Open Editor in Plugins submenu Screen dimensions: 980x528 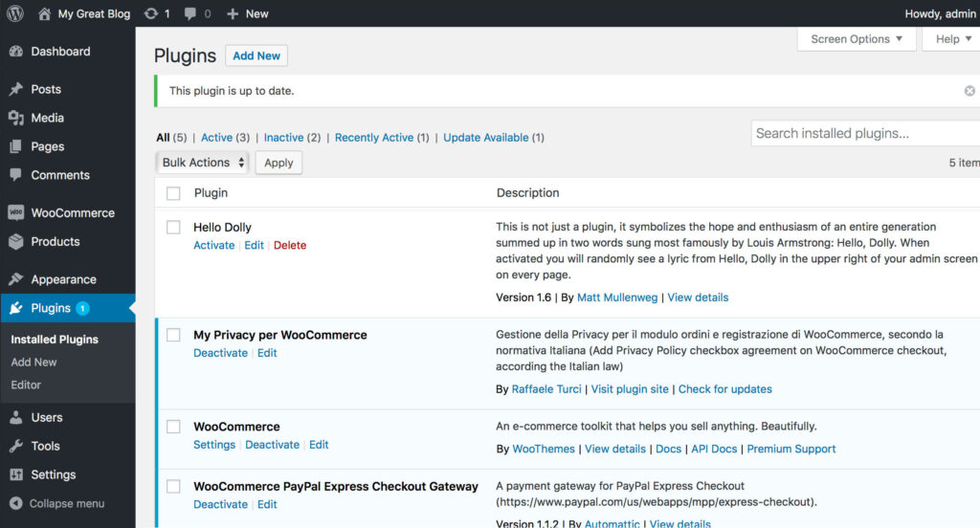pos(26,385)
